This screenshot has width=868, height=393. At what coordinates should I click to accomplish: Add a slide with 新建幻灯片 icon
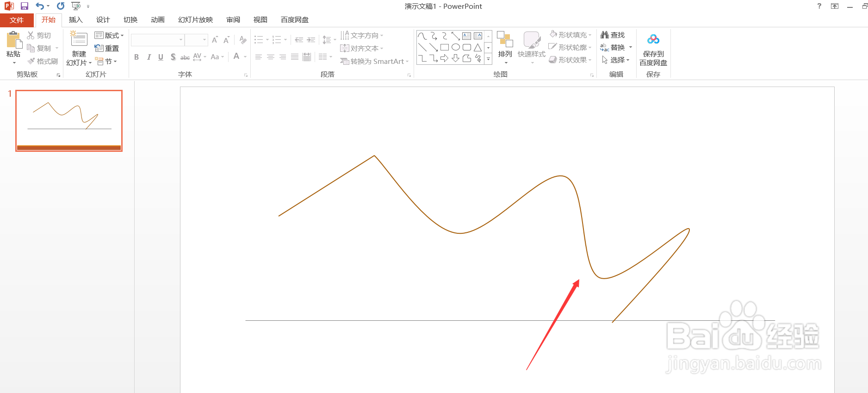point(79,38)
